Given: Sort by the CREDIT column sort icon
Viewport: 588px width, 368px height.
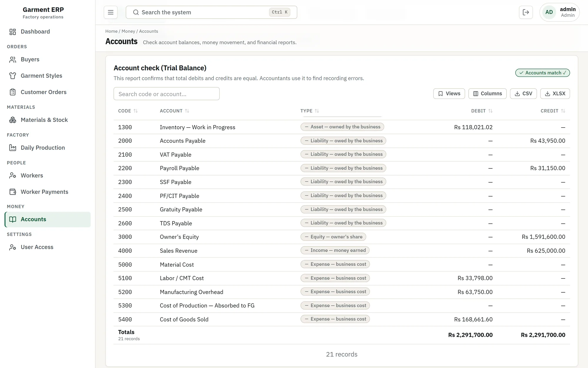Looking at the screenshot, I should coord(563,111).
